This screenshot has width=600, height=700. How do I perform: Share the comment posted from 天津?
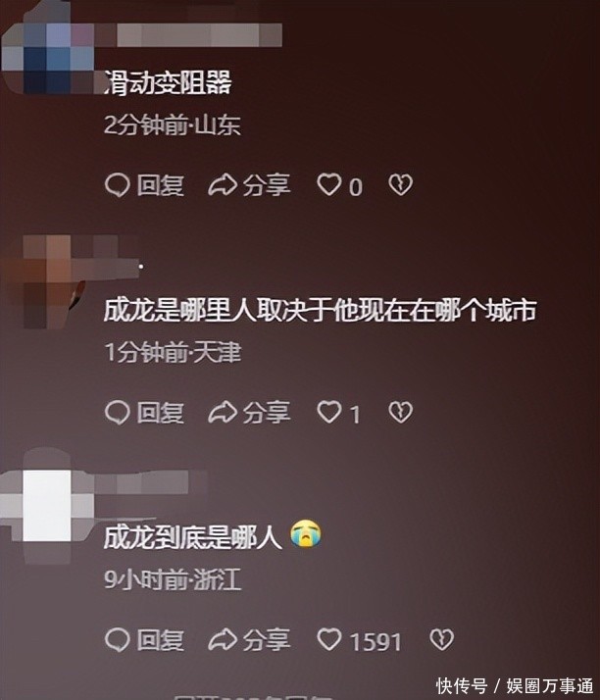[x=223, y=413]
